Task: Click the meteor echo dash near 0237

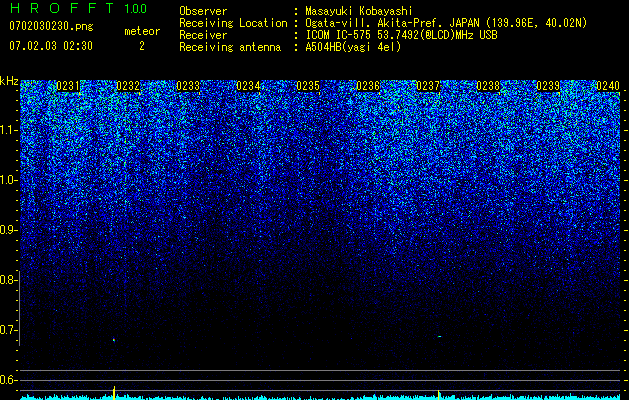Action: click(x=439, y=336)
